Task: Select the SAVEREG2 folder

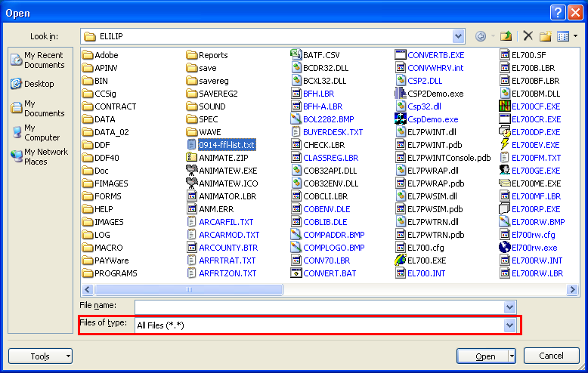Action: [x=212, y=94]
